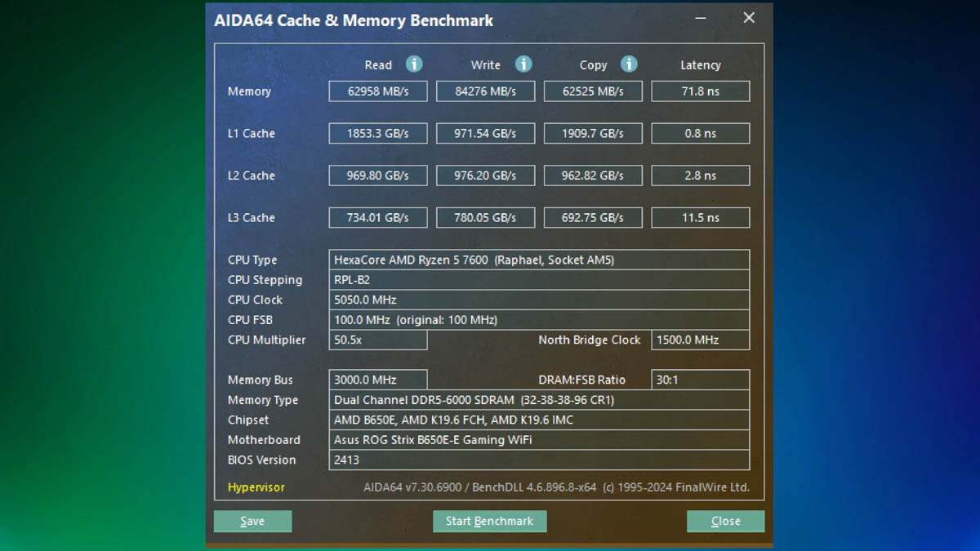Click the CPU Stepping label

(265, 280)
